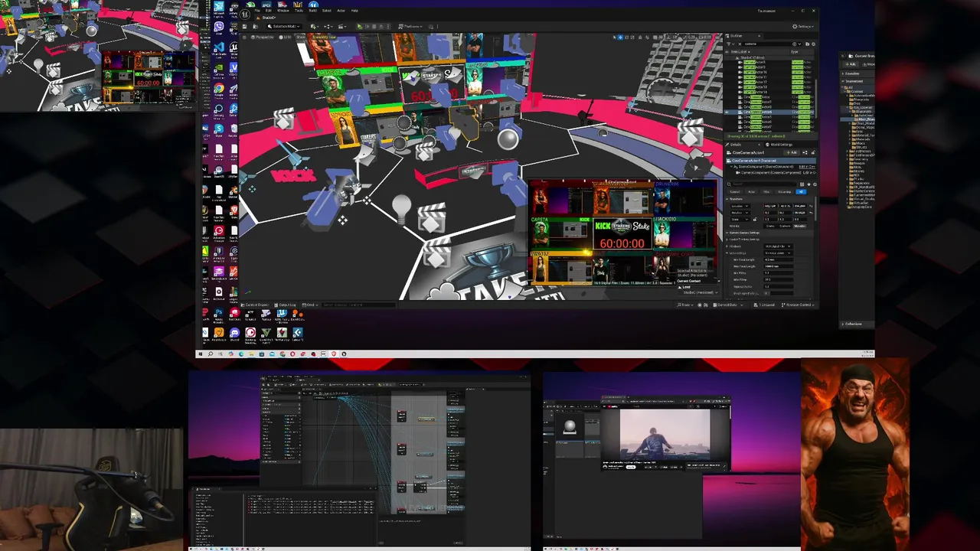Image resolution: width=980 pixels, height=551 pixels.
Task: Collapse the Transform section
Action: pyautogui.click(x=727, y=199)
